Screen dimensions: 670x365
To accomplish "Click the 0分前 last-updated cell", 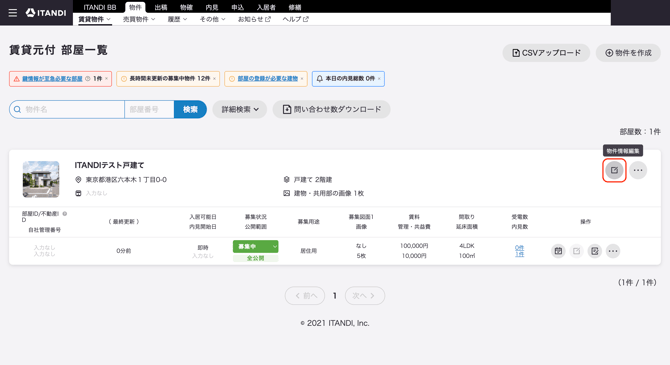I will [x=123, y=251].
